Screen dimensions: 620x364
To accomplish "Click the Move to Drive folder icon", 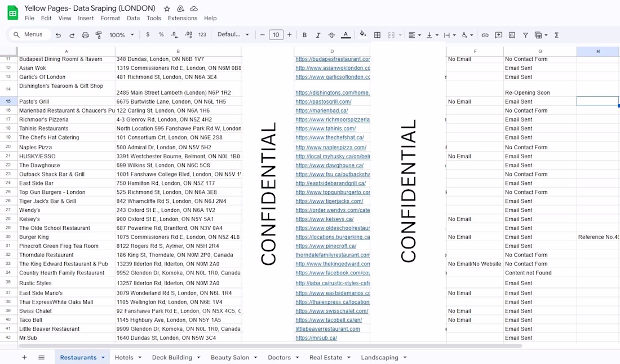I will coord(180,8).
